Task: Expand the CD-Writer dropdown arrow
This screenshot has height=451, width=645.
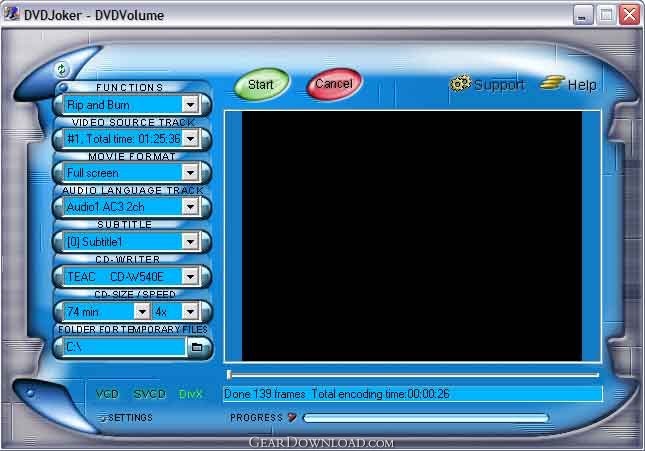Action: click(190, 277)
